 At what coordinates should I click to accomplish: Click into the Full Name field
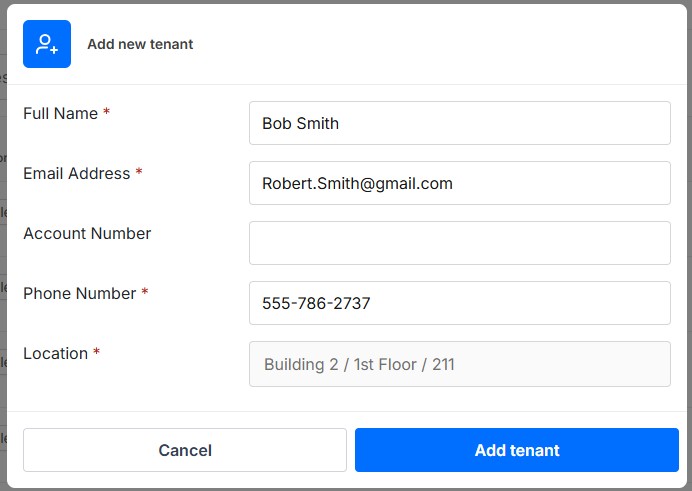click(x=459, y=123)
